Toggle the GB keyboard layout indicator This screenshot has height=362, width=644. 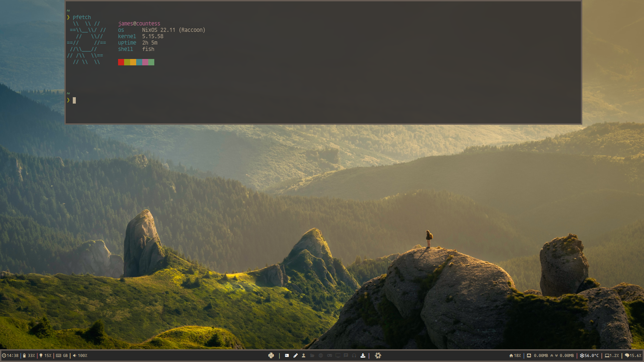pos(62,356)
